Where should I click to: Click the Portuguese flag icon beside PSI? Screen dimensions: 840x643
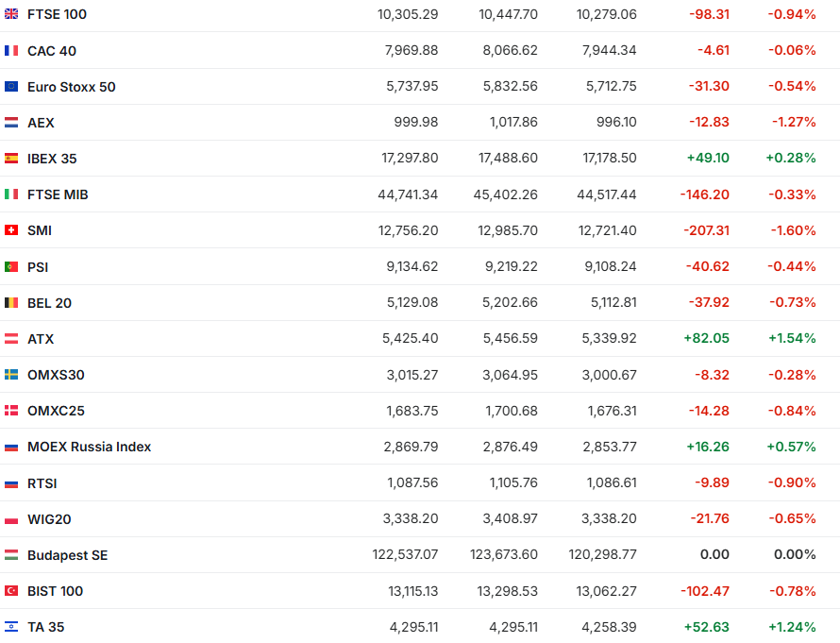tap(11, 267)
